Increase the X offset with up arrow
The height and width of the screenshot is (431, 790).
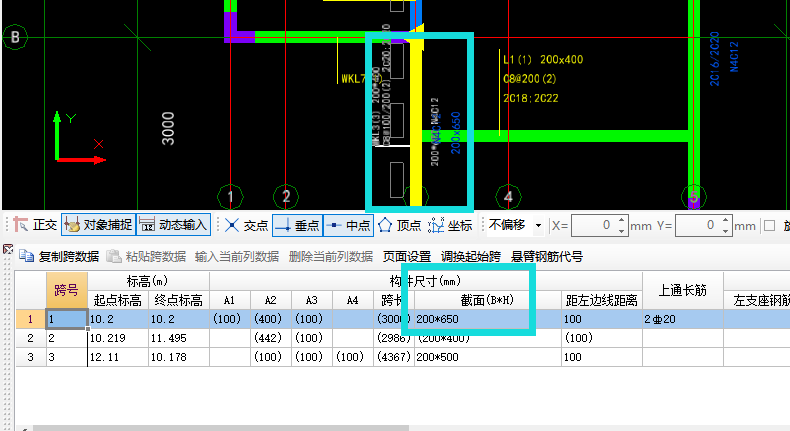(x=622, y=220)
